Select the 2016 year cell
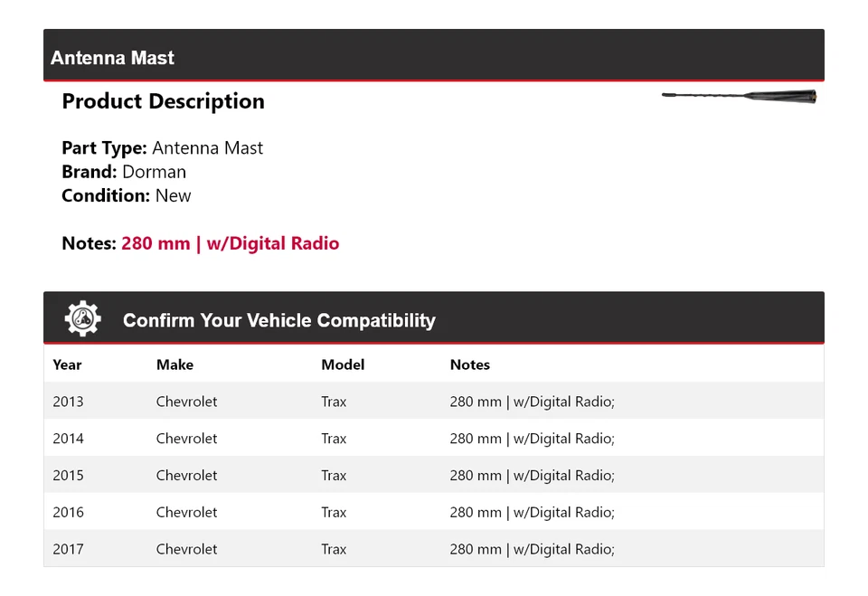 (x=68, y=513)
